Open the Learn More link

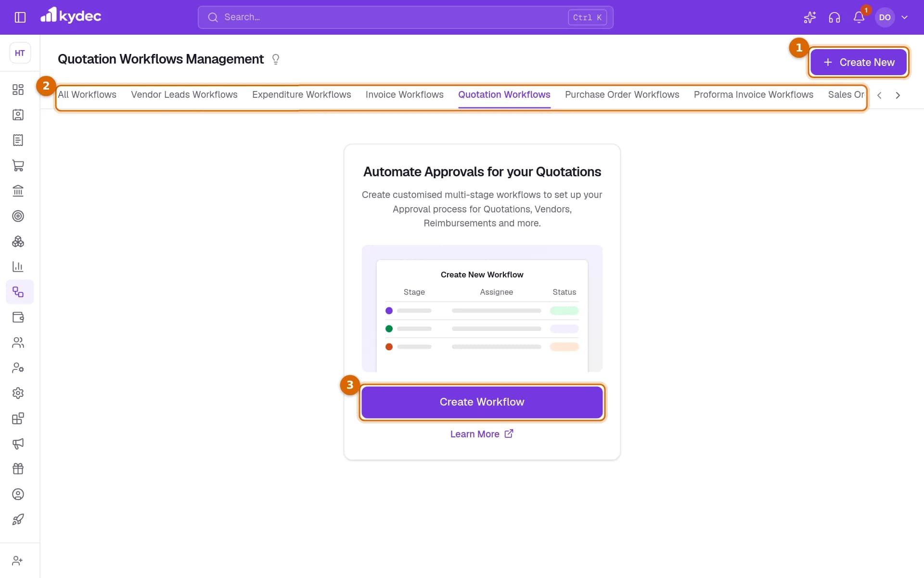[482, 434]
